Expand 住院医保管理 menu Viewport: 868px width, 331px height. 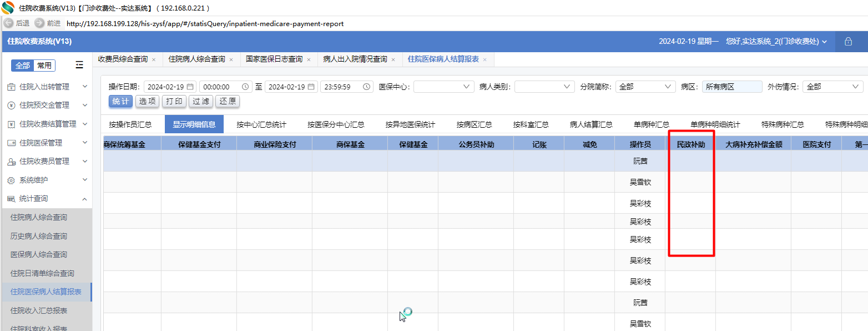point(46,143)
